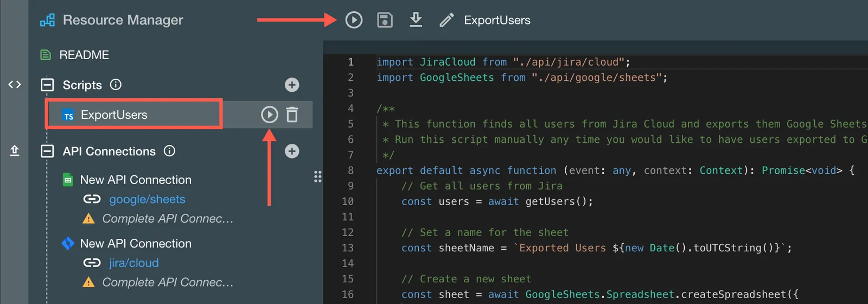Collapse the Scripts section
868x304 pixels.
48,85
